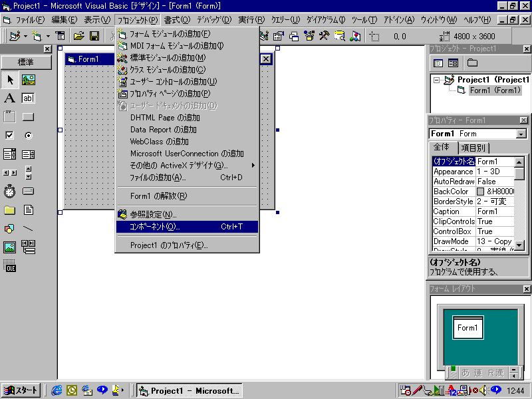Click the Save Project floppy disk icon
The height and width of the screenshot is (399, 532).
point(94,36)
